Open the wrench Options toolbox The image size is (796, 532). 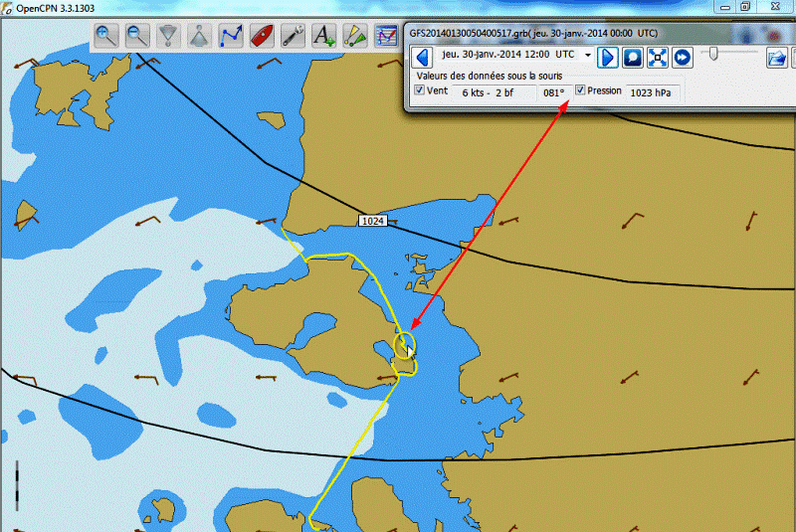[293, 36]
